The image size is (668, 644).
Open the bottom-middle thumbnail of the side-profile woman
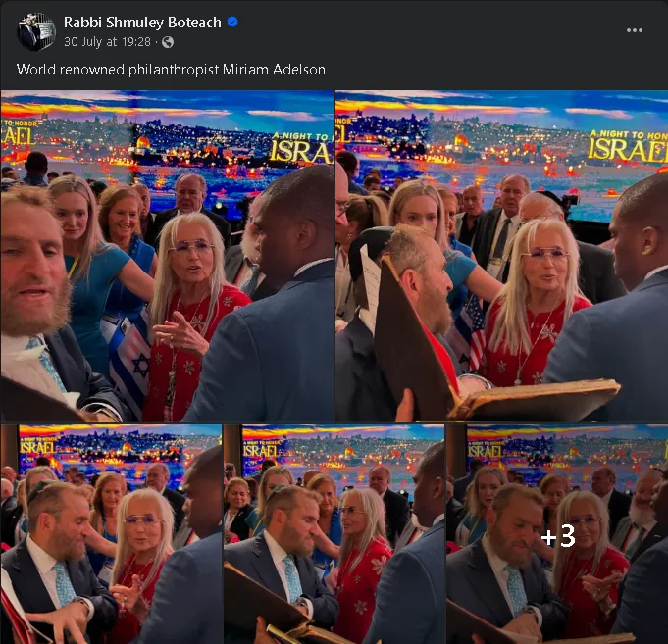(334, 534)
